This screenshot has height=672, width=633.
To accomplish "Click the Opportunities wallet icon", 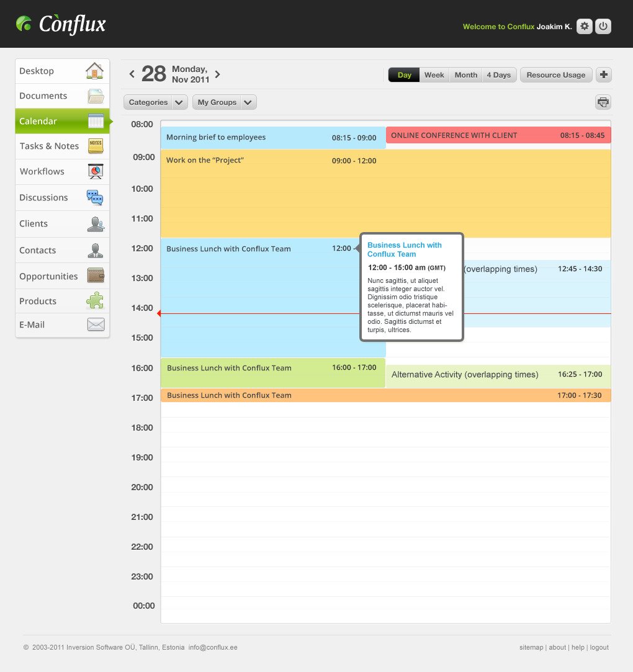I will (96, 276).
